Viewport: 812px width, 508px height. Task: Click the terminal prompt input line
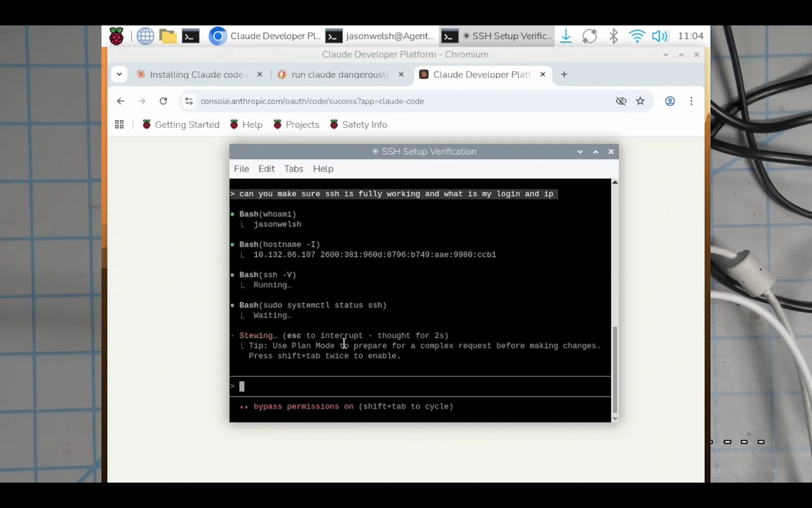420,387
